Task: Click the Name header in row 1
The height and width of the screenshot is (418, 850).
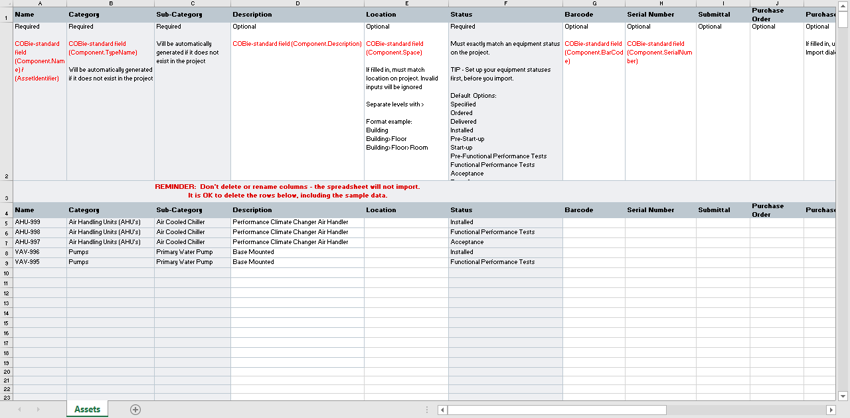Action: point(40,15)
